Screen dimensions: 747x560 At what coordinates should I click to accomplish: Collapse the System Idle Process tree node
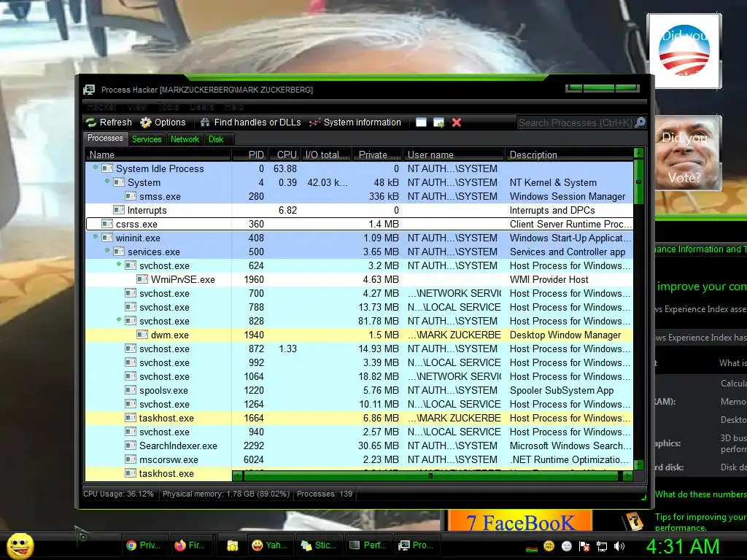(x=96, y=167)
